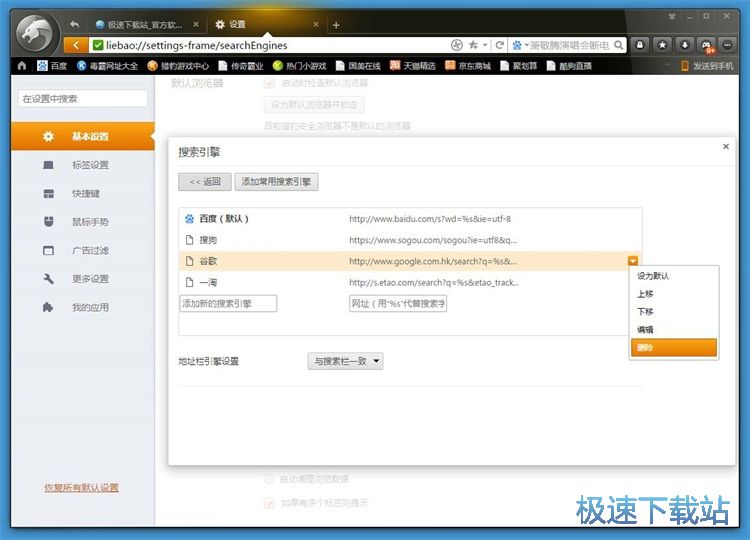Select the 百度 (默认) search engine row

tap(410, 219)
